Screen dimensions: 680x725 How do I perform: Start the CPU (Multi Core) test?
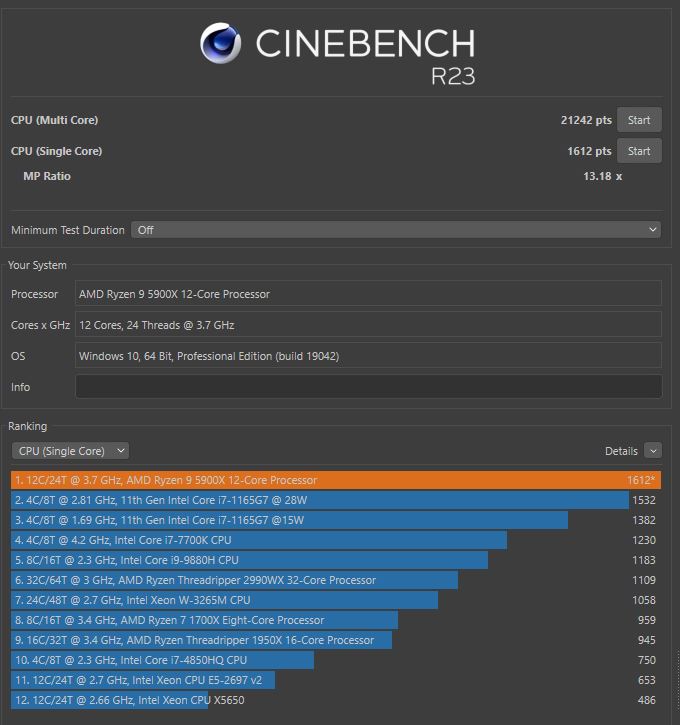point(639,120)
